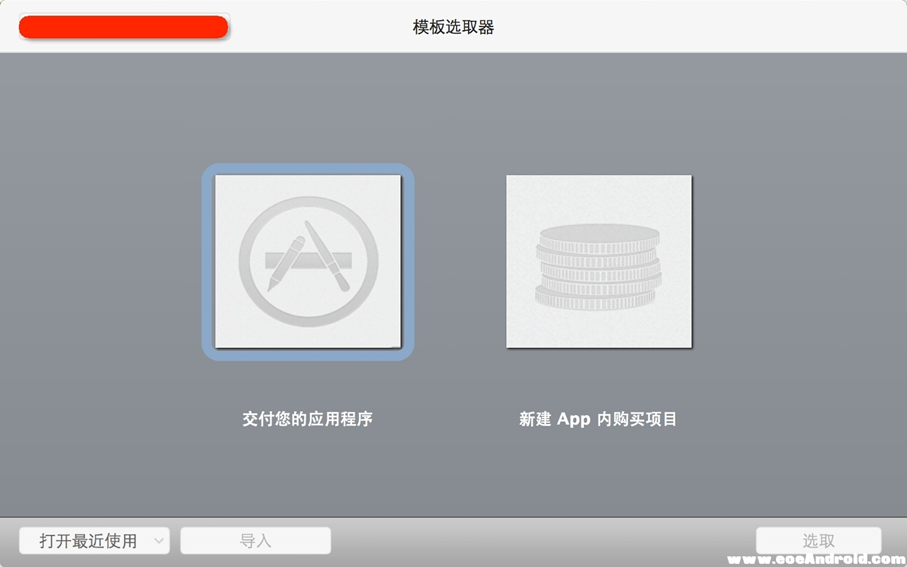Click the 新建 App 内购买项目 label
The image size is (907, 567).
(x=598, y=419)
